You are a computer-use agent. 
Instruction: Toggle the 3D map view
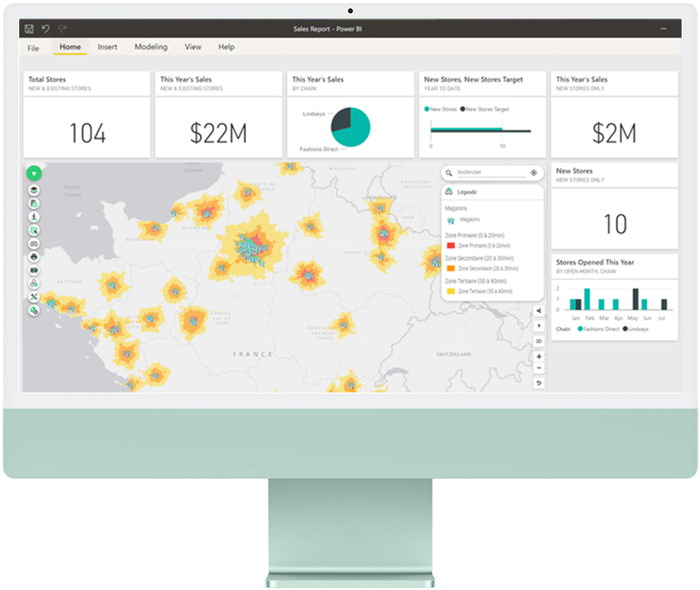tap(539, 341)
